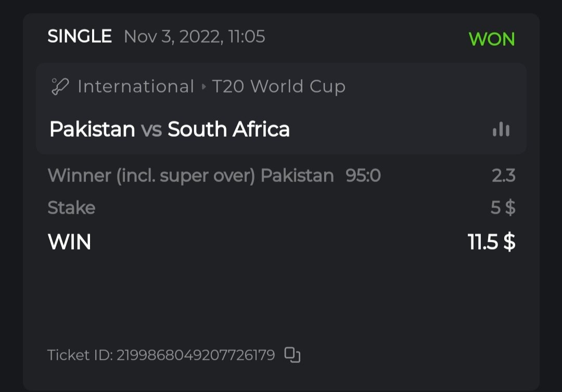Click the Stake label

[x=71, y=208]
